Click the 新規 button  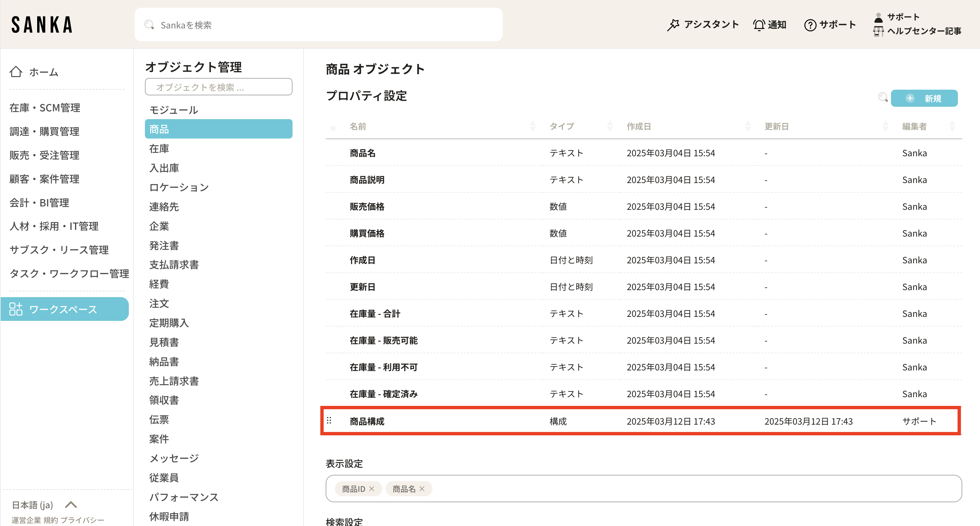924,98
